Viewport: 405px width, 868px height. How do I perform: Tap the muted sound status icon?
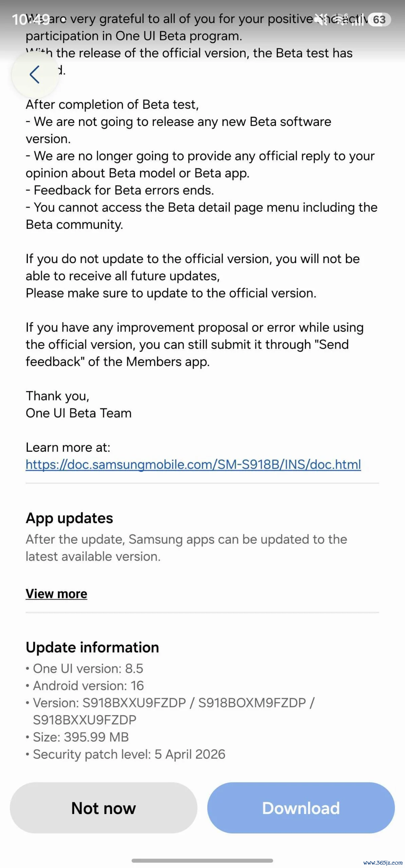321,19
